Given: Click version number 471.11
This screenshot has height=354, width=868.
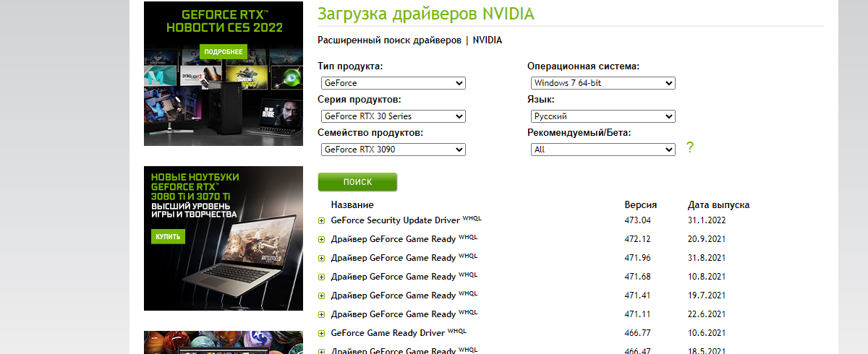Looking at the screenshot, I should pyautogui.click(x=638, y=314).
